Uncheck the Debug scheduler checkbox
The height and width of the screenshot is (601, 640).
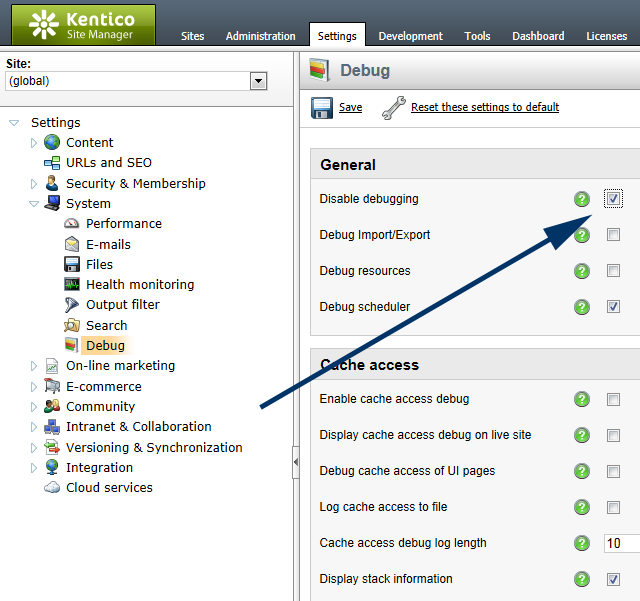click(613, 307)
